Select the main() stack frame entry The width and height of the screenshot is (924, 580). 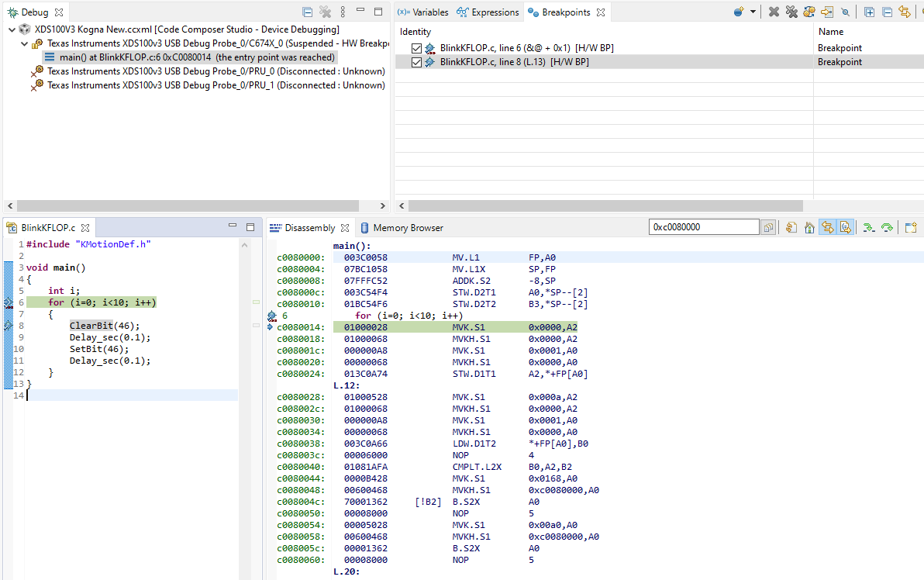[x=197, y=57]
